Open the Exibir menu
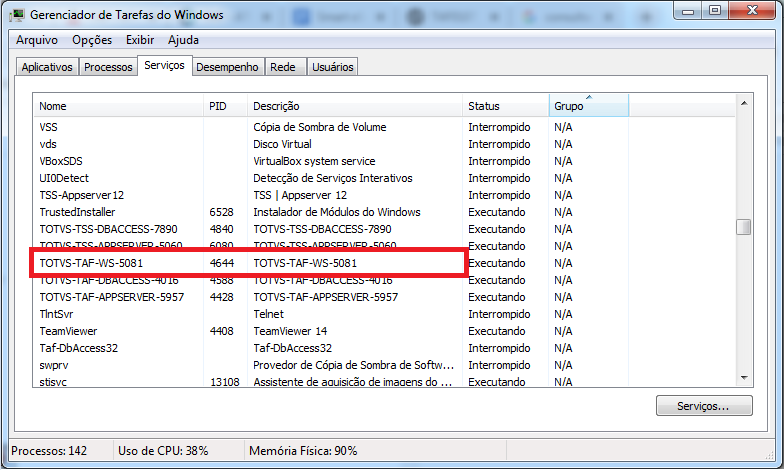The image size is (784, 470). pyautogui.click(x=140, y=40)
